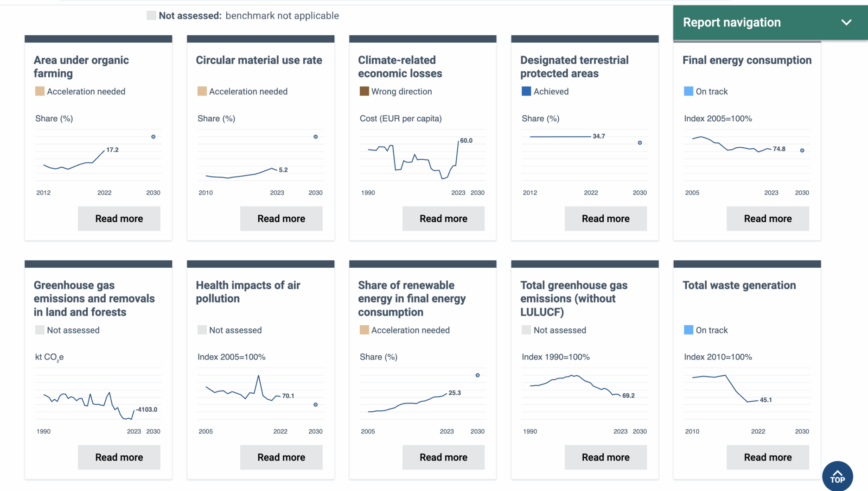Click the dark blue Achieved legend swatch
This screenshot has height=491, width=868.
tap(526, 91)
